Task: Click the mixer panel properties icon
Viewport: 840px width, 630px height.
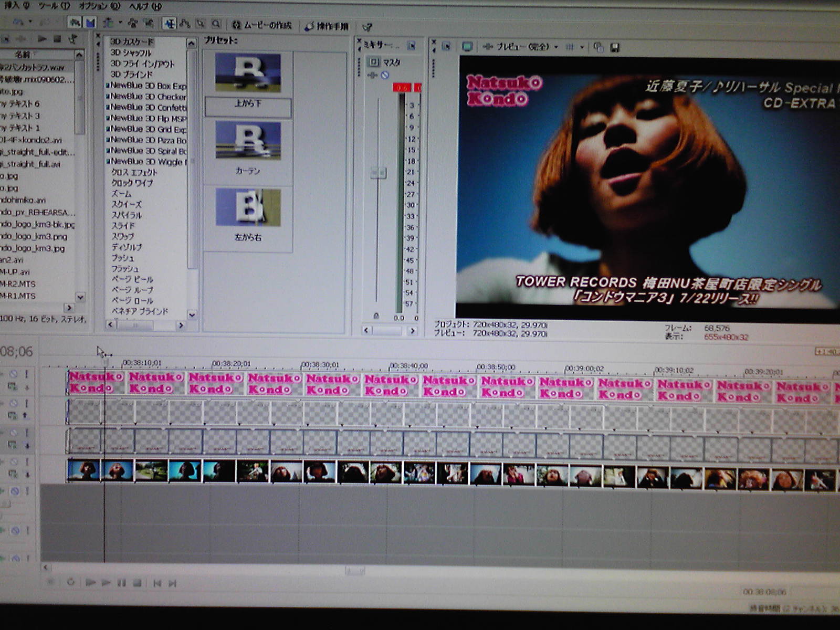Action: click(412, 46)
